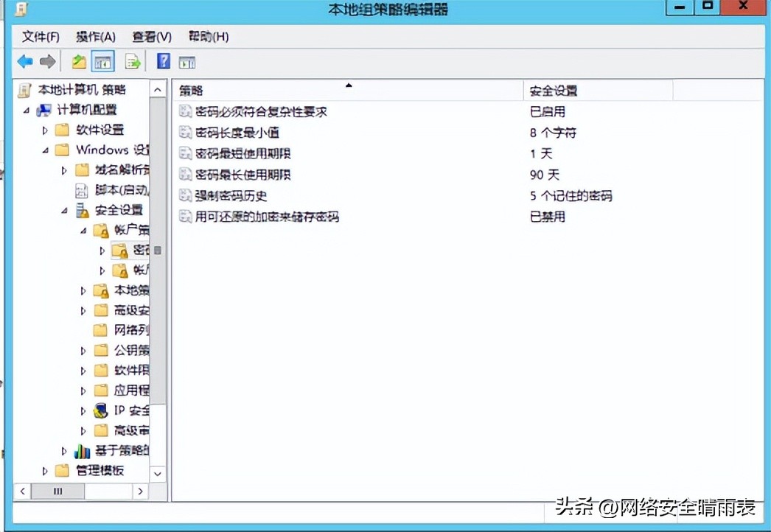771x532 pixels.
Task: Click the export list toolbar icon
Action: (x=133, y=61)
